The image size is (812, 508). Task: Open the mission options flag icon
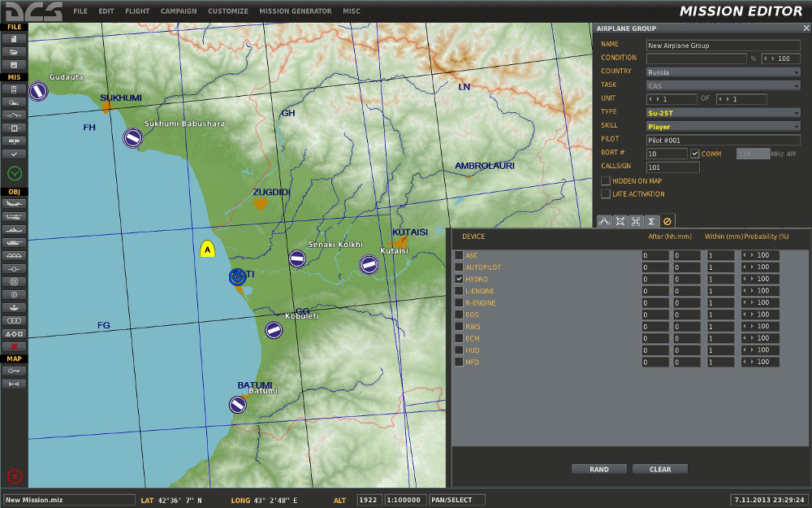(x=14, y=141)
